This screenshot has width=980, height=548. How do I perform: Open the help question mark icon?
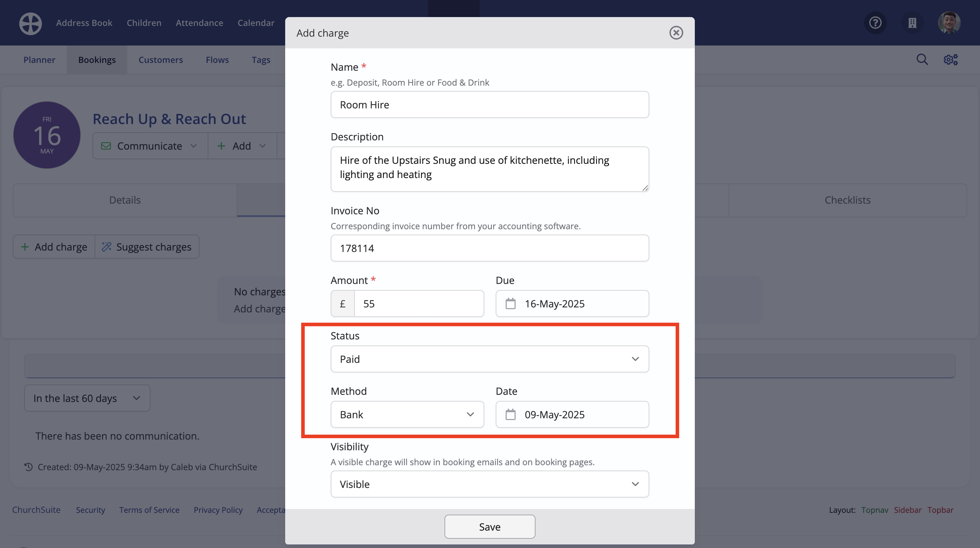click(875, 23)
